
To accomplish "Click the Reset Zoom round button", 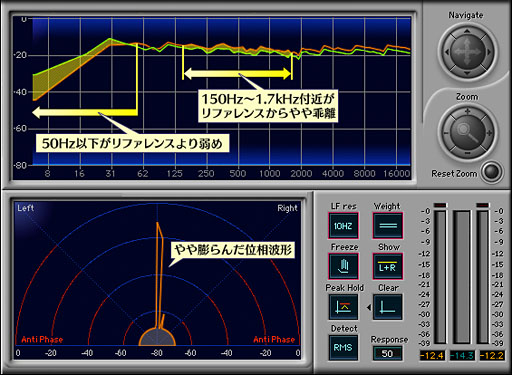I will (x=492, y=172).
